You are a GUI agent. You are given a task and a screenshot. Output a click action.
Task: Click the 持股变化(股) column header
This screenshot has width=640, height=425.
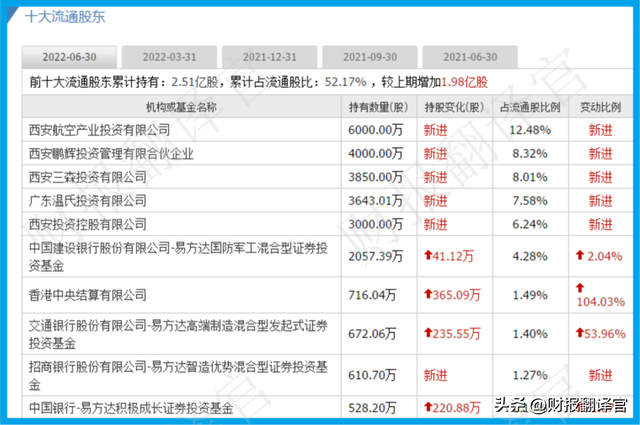pos(454,107)
